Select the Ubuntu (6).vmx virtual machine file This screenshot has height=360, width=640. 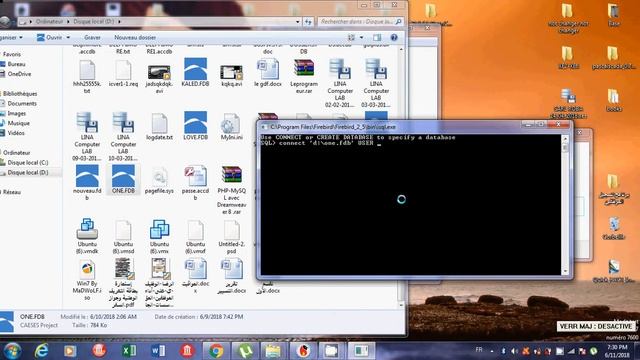159,236
